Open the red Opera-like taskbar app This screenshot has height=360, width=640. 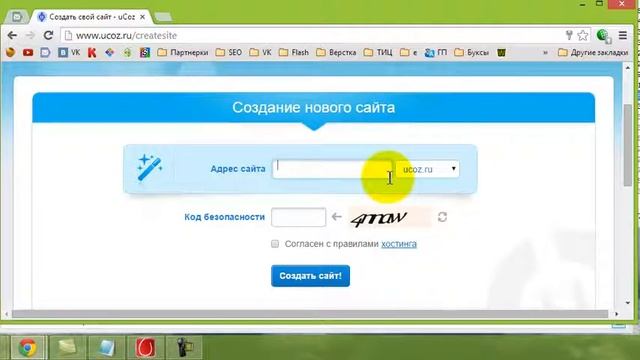[145, 348]
